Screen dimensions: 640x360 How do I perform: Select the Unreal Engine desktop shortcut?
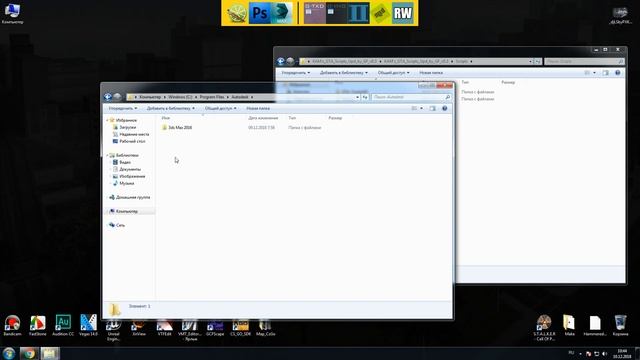(113, 330)
